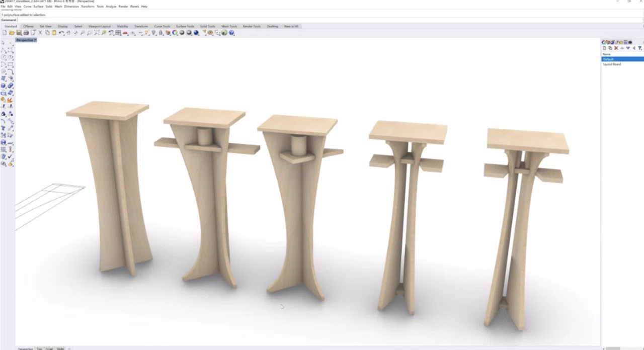
Task: Switch to the Viewport Layout toolbar tab
Action: click(100, 26)
